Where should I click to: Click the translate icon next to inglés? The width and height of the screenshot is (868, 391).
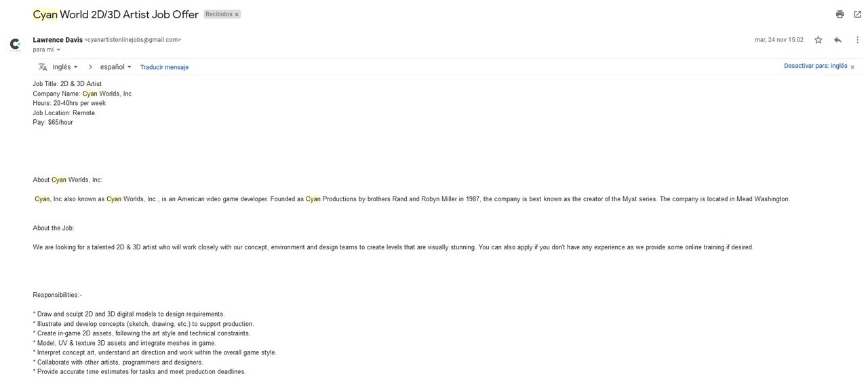pyautogui.click(x=43, y=67)
